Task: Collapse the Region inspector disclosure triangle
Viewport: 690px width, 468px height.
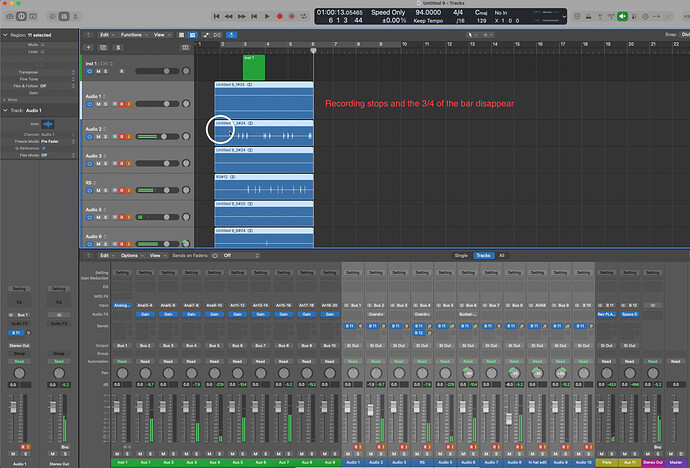Action: [x=5, y=35]
